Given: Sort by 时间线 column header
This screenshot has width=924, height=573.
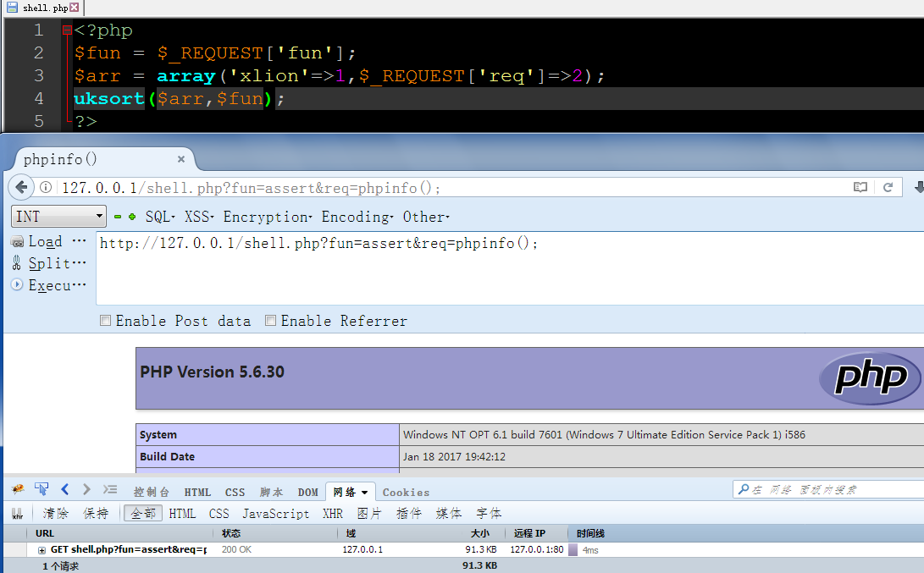Looking at the screenshot, I should pyautogui.click(x=746, y=533).
